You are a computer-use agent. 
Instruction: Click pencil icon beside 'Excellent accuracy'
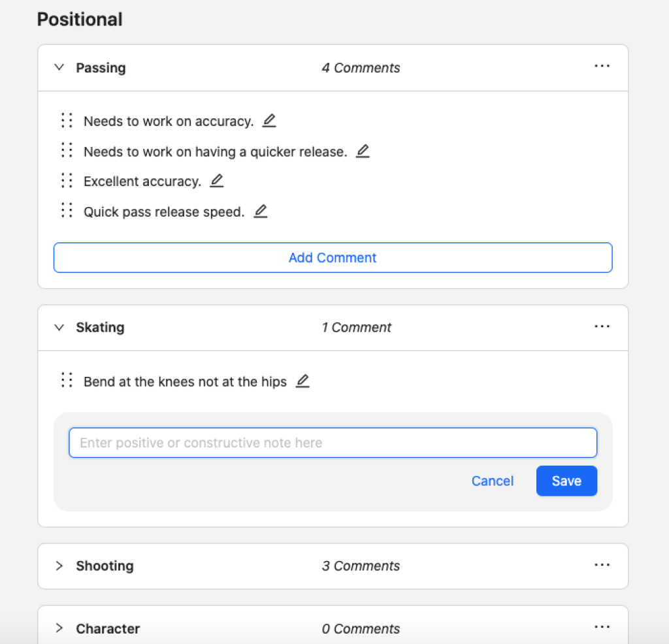pos(217,181)
